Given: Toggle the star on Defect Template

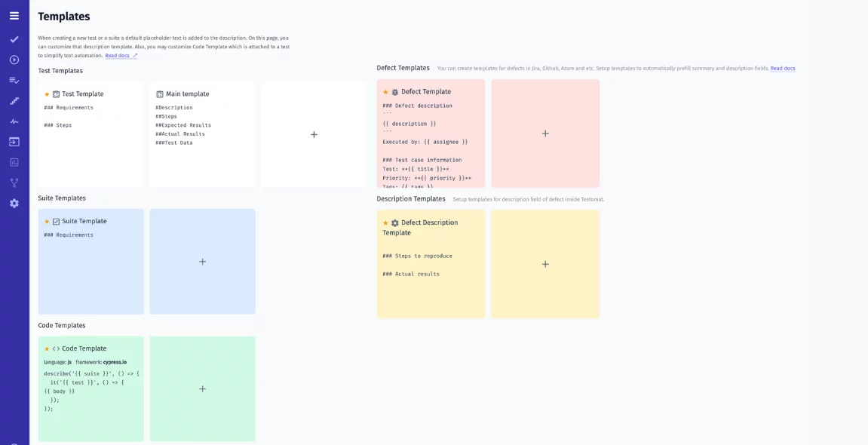Looking at the screenshot, I should (x=385, y=91).
